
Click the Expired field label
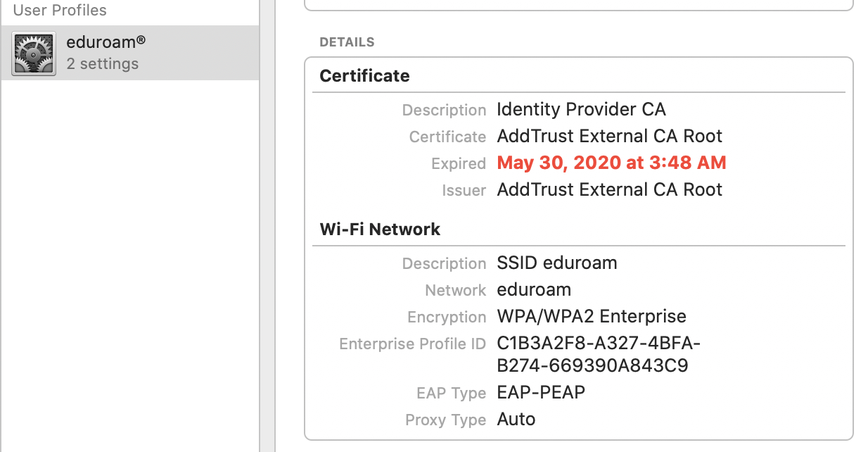[x=458, y=163]
